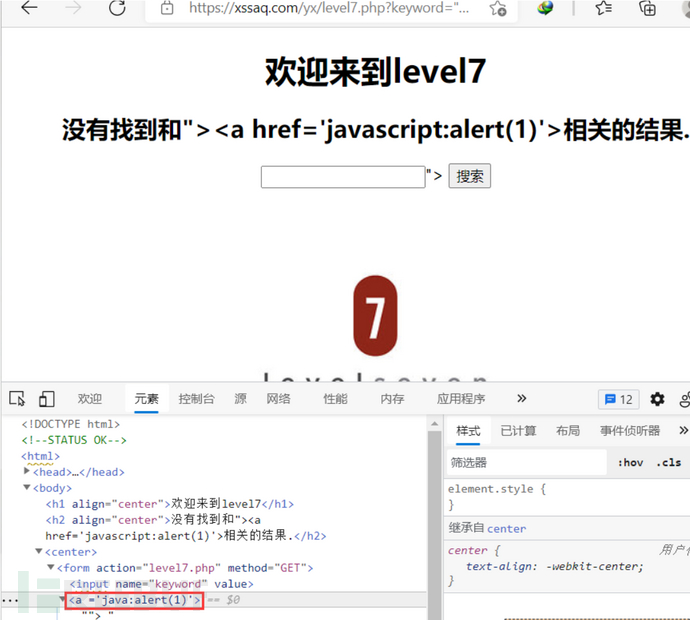This screenshot has height=620, width=690.
Task: Expand the head node in DOM tree
Action: (x=27, y=472)
